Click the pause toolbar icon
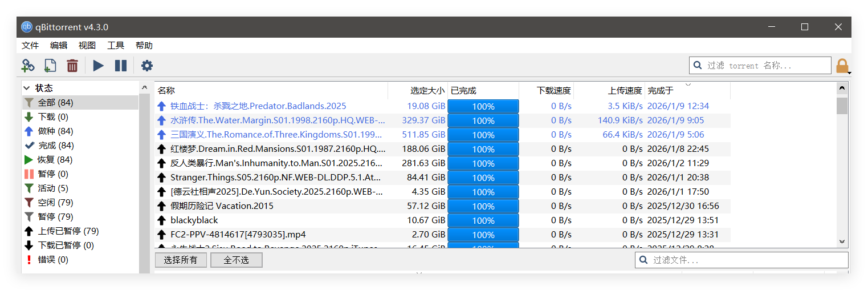Screen dimensions: 868x290 coord(121,66)
